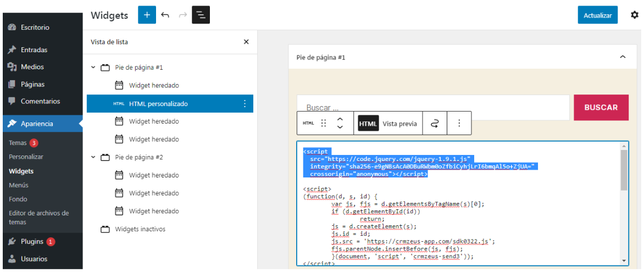
Task: Click the undo arrow in top toolbar
Action: click(165, 15)
